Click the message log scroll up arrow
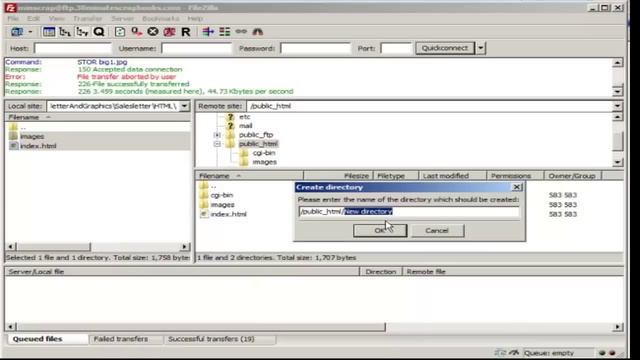Viewport: 640px width, 360px height. pos(618,63)
